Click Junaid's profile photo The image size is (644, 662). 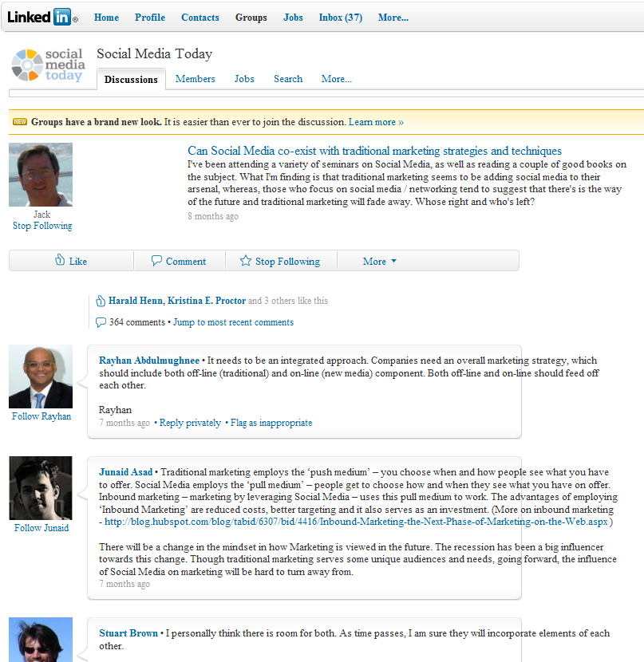41,488
